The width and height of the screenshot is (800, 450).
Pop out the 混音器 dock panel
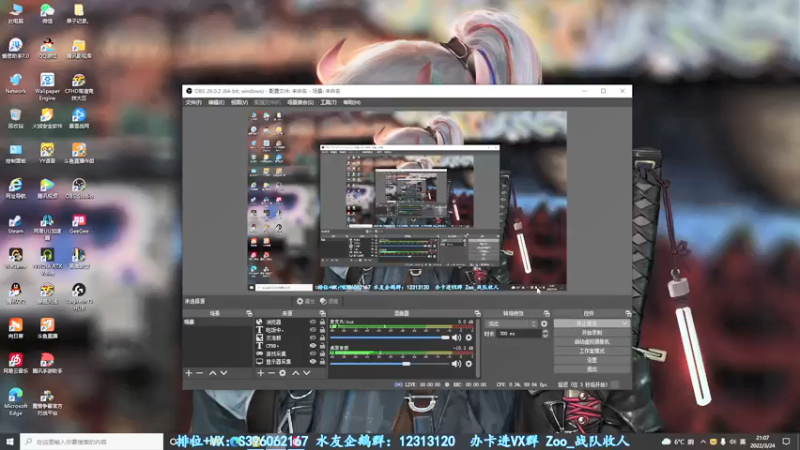click(x=478, y=313)
